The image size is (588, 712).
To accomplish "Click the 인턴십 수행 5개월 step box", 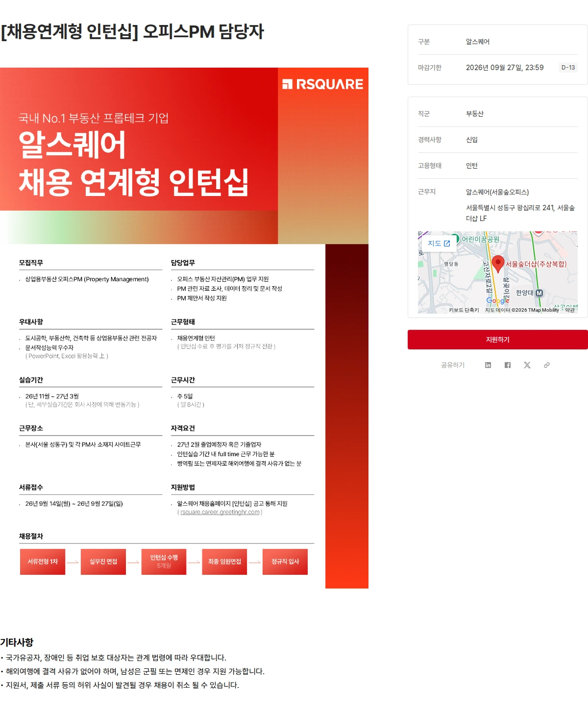I will click(x=164, y=562).
